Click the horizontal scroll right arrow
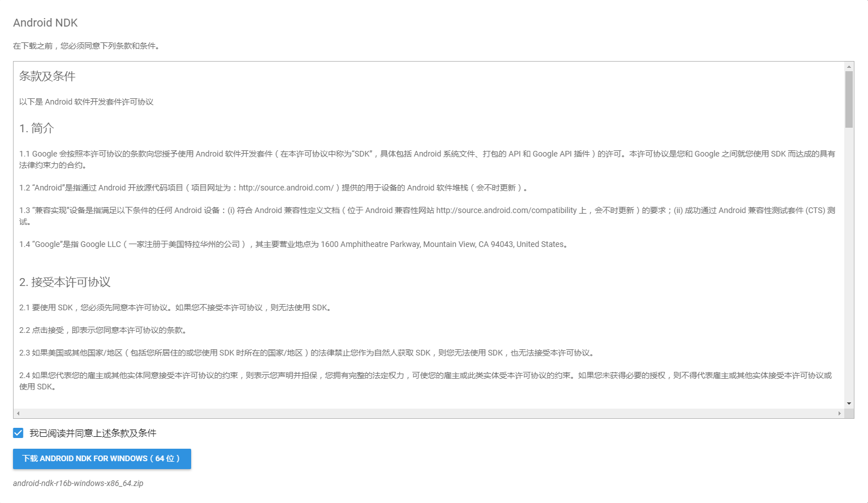 tap(839, 413)
